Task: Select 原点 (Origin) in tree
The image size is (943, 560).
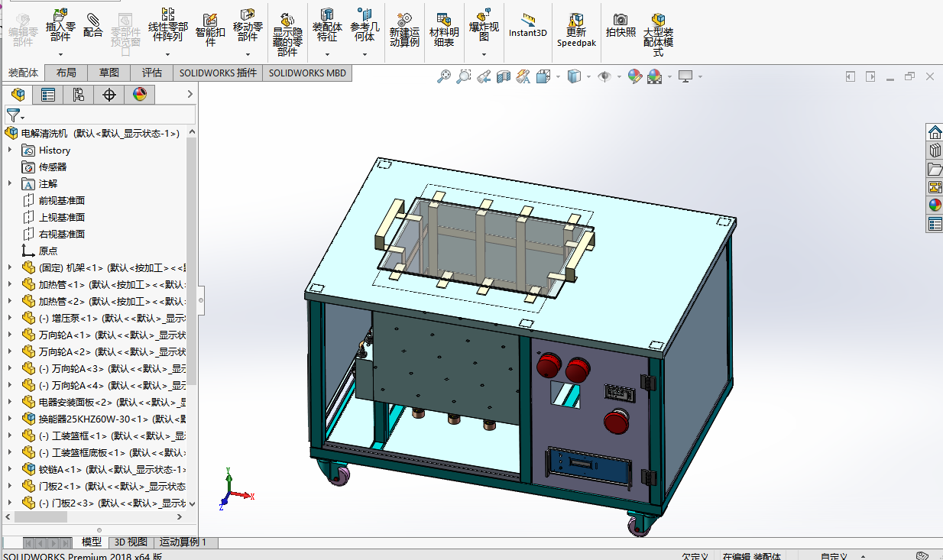Action: click(x=48, y=251)
